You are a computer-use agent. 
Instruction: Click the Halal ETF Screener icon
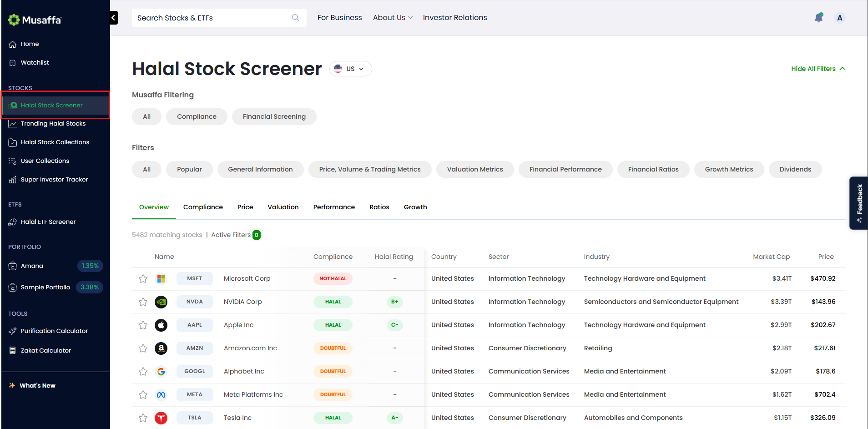13,222
